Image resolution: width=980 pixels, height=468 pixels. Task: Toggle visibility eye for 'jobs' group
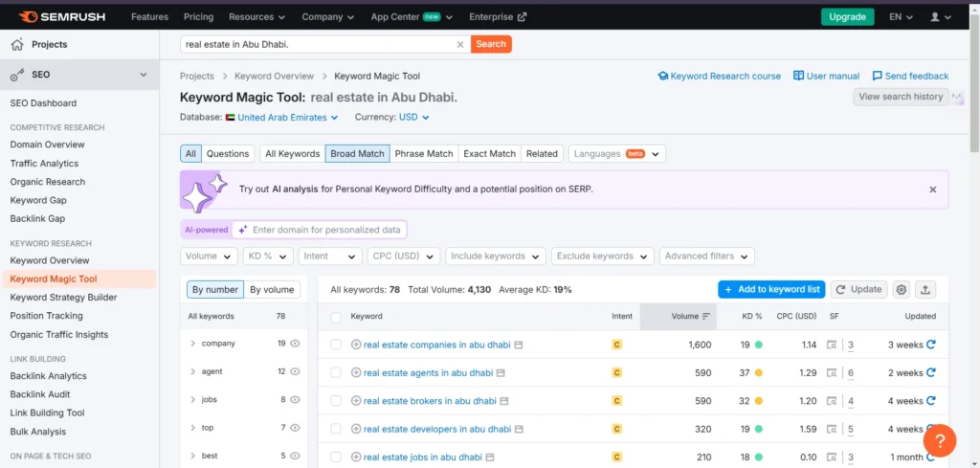click(x=295, y=400)
